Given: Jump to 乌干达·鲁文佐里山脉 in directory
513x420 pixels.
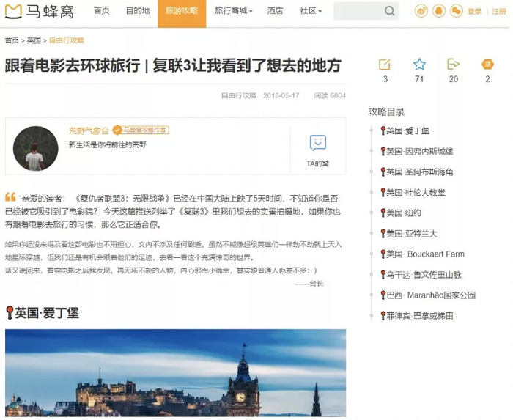Looking at the screenshot, I should [x=421, y=275].
